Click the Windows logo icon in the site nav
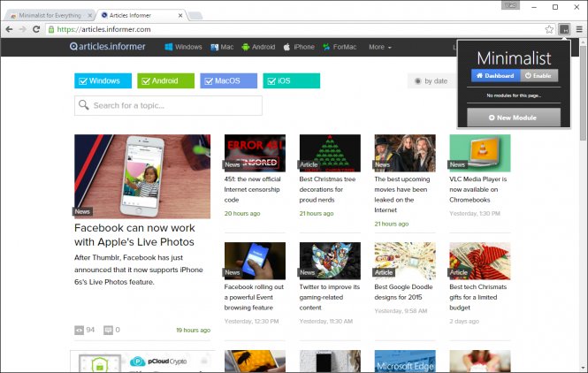The image size is (588, 373). click(x=169, y=47)
